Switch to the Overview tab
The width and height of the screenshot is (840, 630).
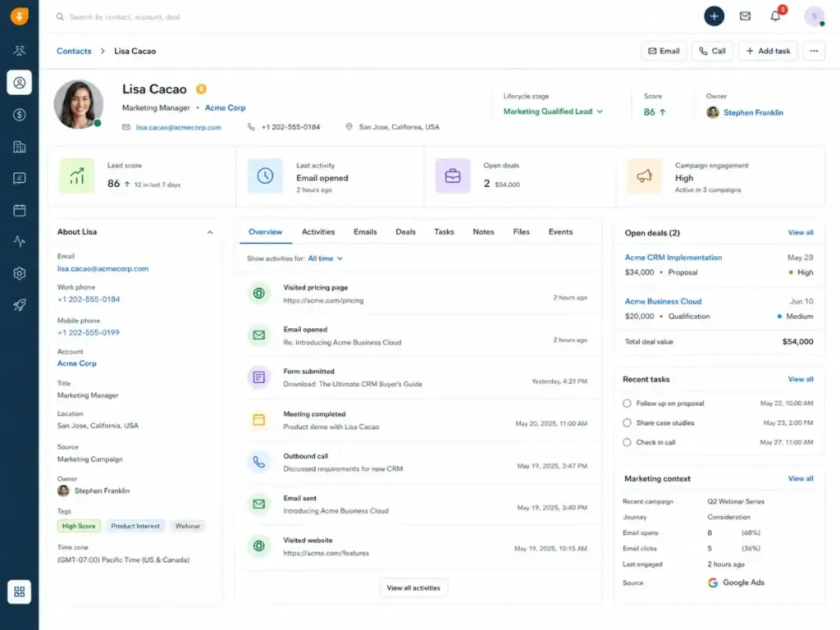click(265, 231)
